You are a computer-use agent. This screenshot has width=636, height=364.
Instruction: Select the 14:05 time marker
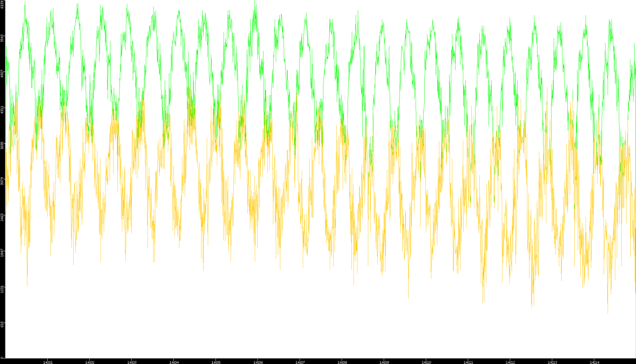[216, 362]
